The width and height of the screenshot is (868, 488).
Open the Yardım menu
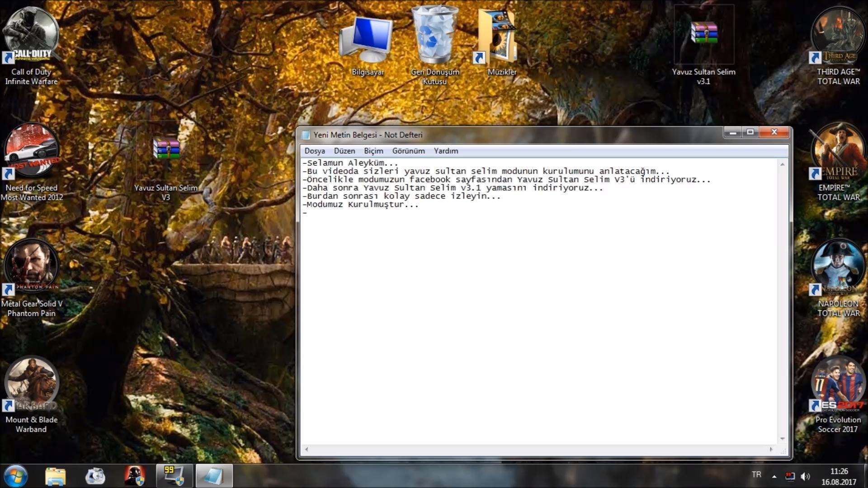pyautogui.click(x=446, y=151)
